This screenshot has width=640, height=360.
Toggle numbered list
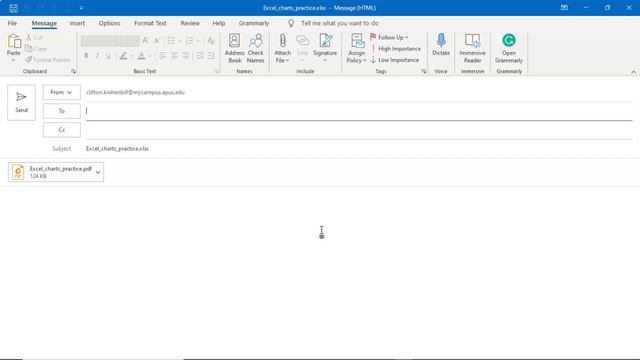click(189, 41)
